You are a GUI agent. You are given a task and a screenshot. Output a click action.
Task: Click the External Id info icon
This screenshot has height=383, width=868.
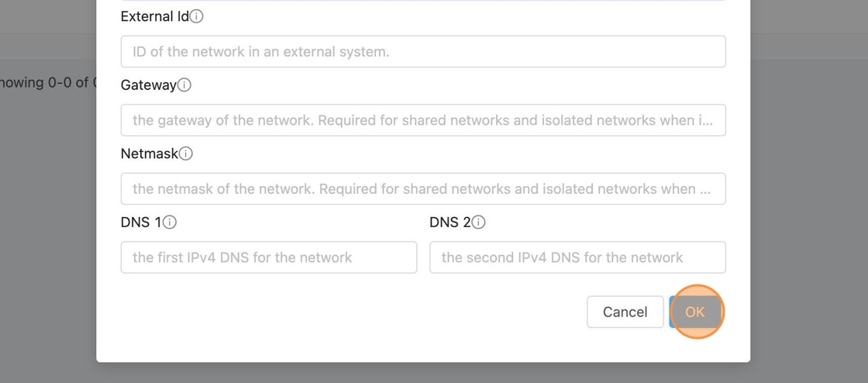point(197,16)
